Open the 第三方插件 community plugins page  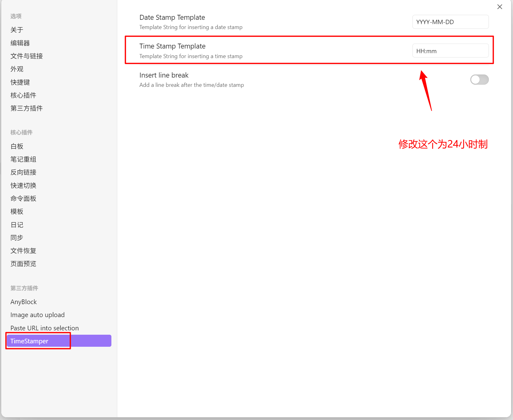27,108
